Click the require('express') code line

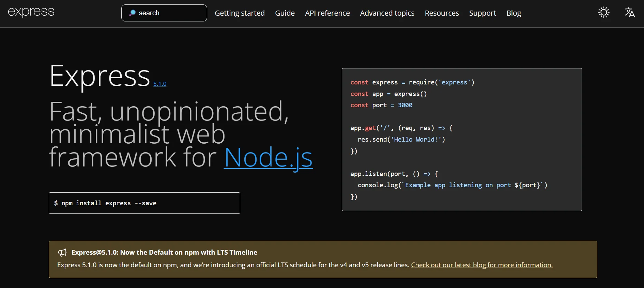pyautogui.click(x=412, y=82)
